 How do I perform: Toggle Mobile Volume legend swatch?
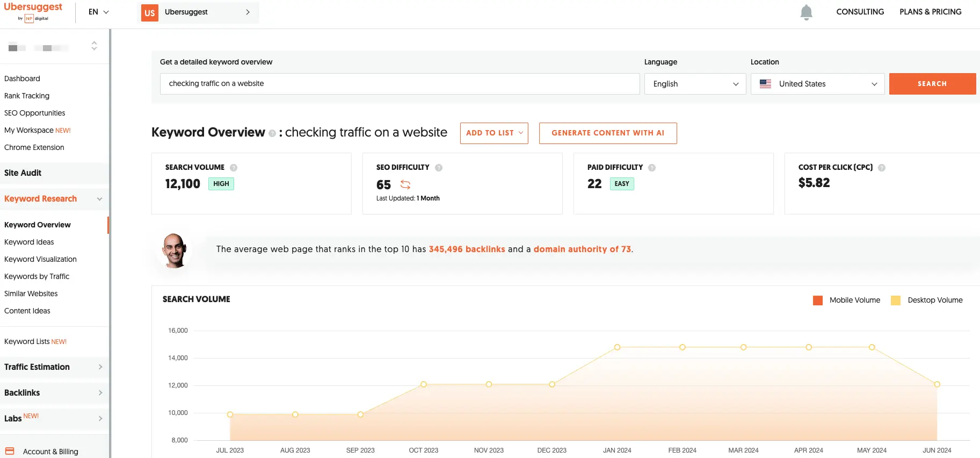tap(818, 300)
